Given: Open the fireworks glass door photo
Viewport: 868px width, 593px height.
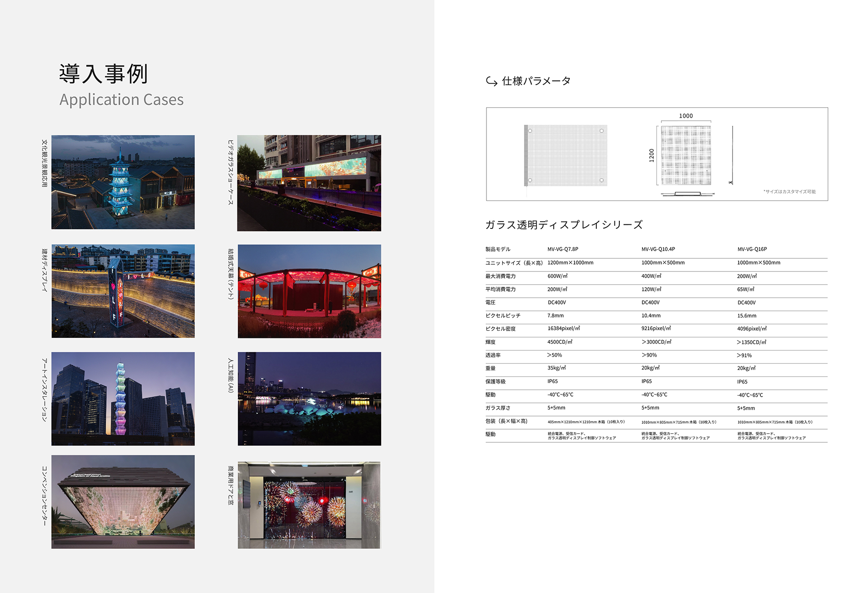Looking at the screenshot, I should coord(309,505).
